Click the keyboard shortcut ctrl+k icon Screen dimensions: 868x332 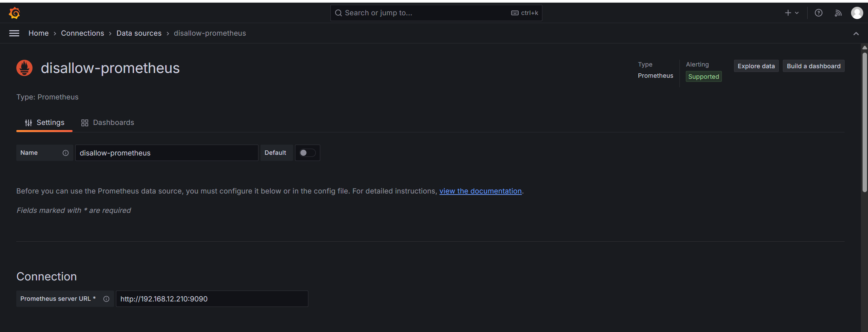pos(515,13)
